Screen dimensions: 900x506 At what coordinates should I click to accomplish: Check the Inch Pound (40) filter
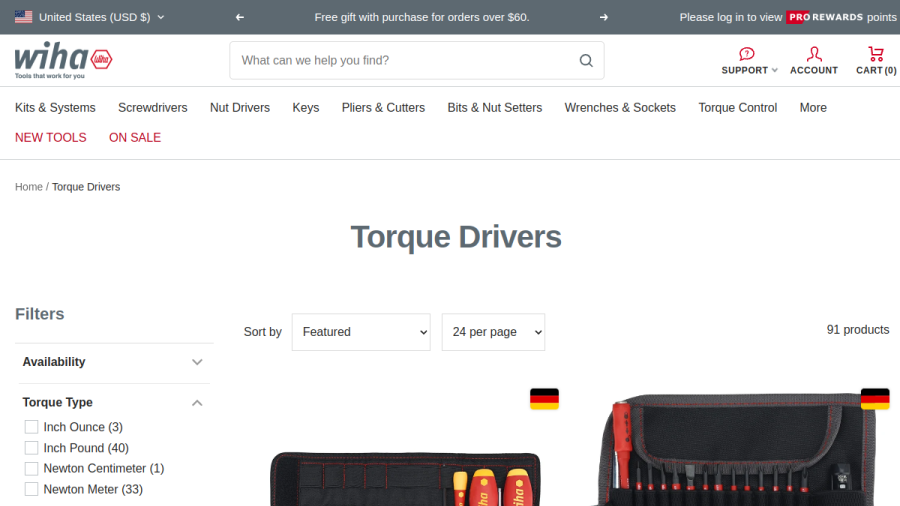click(32, 447)
